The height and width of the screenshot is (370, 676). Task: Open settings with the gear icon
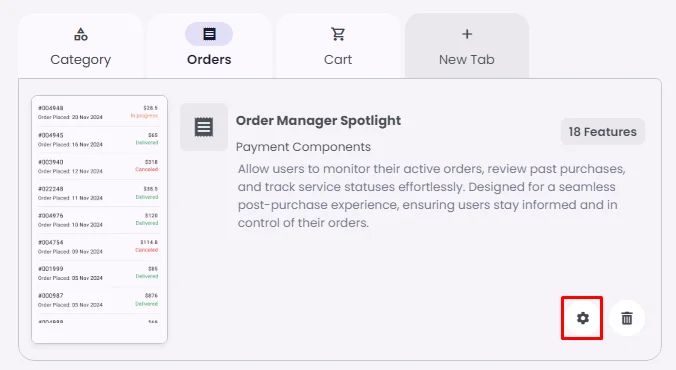click(x=582, y=318)
